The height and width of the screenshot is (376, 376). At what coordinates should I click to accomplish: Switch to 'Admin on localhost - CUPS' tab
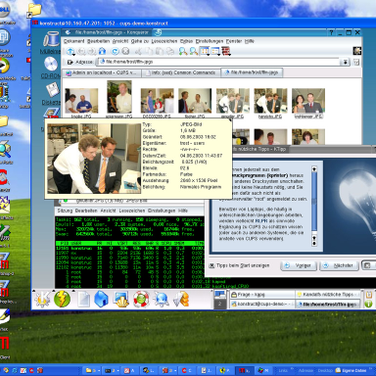(x=102, y=73)
